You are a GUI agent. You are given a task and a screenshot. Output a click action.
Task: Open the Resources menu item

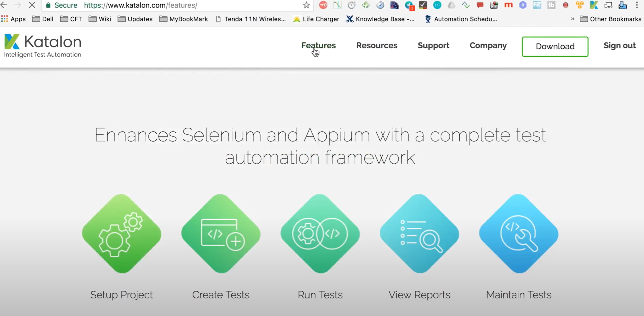(x=377, y=46)
